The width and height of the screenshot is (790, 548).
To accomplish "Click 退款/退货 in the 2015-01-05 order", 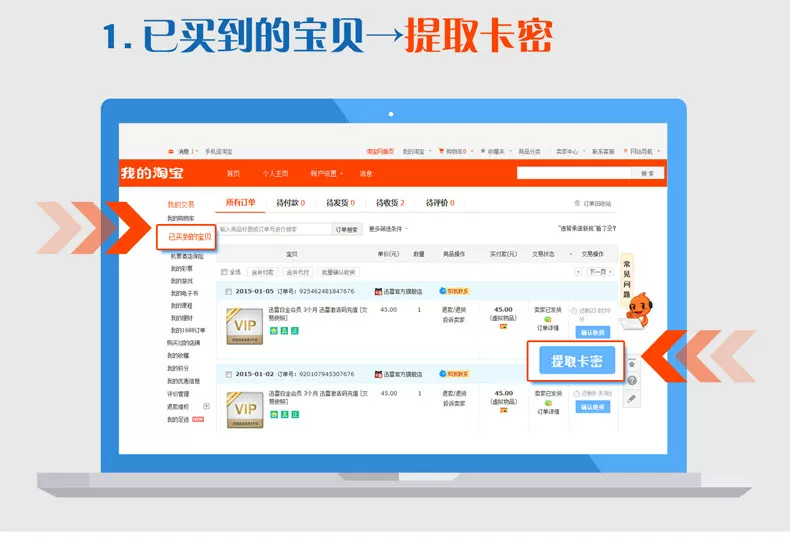I will 454,310.
